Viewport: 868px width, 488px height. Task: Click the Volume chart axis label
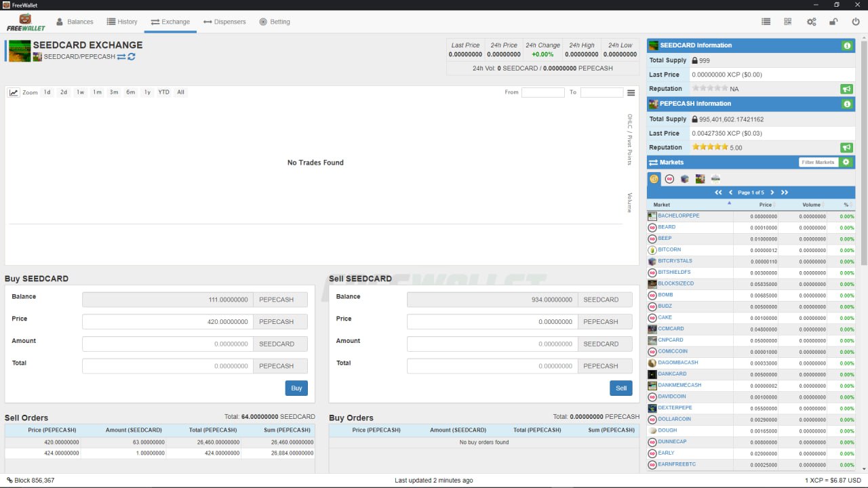tap(630, 203)
